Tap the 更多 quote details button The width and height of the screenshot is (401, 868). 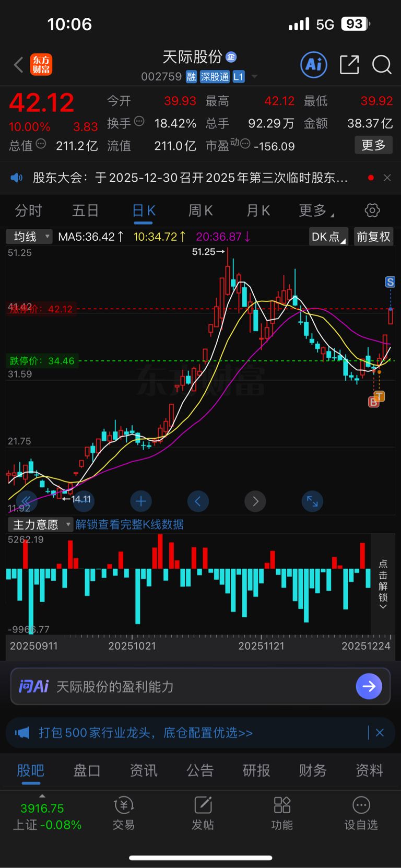pos(373,145)
